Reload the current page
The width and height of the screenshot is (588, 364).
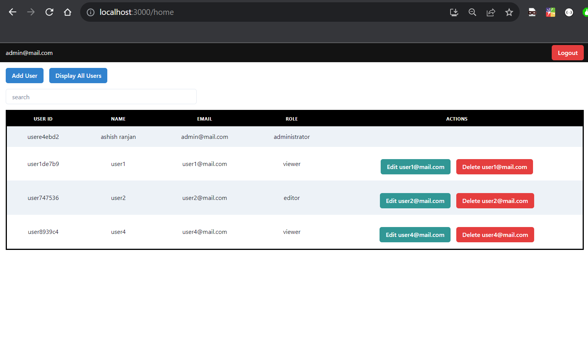coord(49,12)
